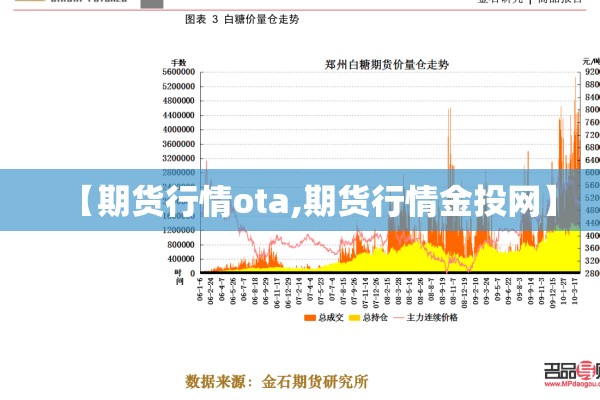Click the 4800000 left axis value
This screenshot has width=600, height=400.
[x=178, y=101]
